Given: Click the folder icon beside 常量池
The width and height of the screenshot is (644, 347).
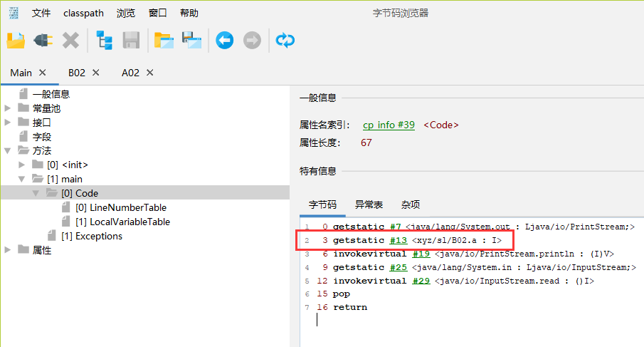Looking at the screenshot, I should [23, 108].
